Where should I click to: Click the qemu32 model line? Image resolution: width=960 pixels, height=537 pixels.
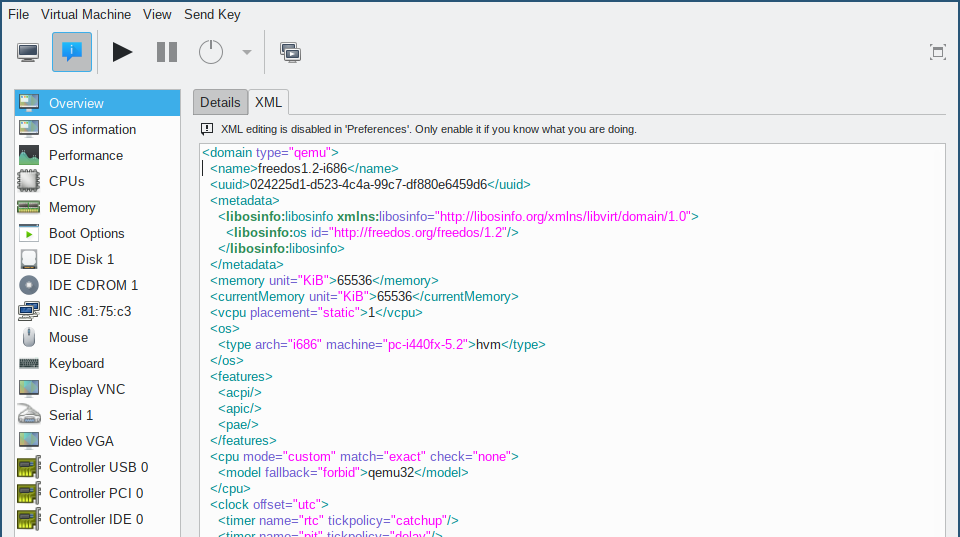click(x=343, y=472)
